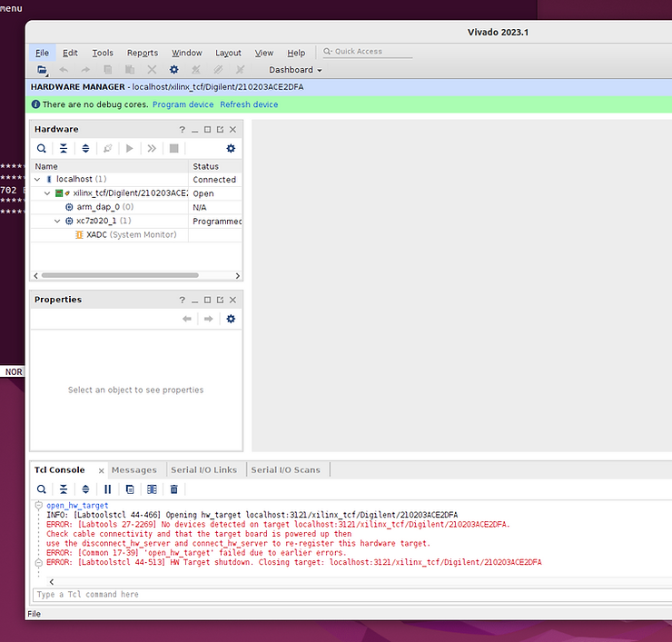
Task: Open the View menu
Action: [264, 53]
